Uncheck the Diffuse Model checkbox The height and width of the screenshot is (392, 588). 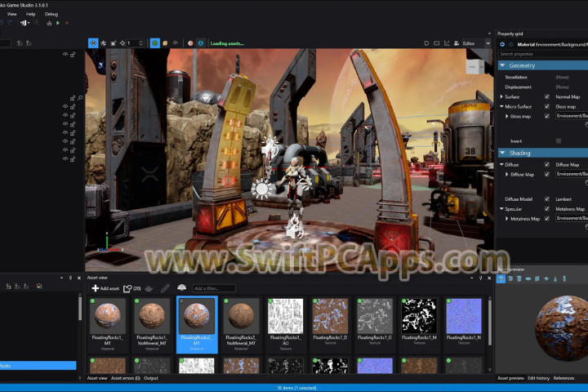(x=546, y=198)
